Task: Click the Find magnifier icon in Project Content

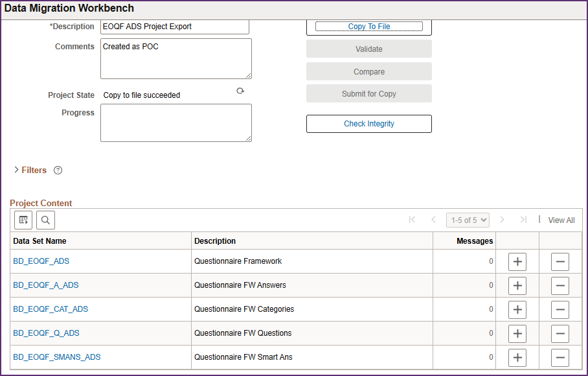Action: click(46, 220)
